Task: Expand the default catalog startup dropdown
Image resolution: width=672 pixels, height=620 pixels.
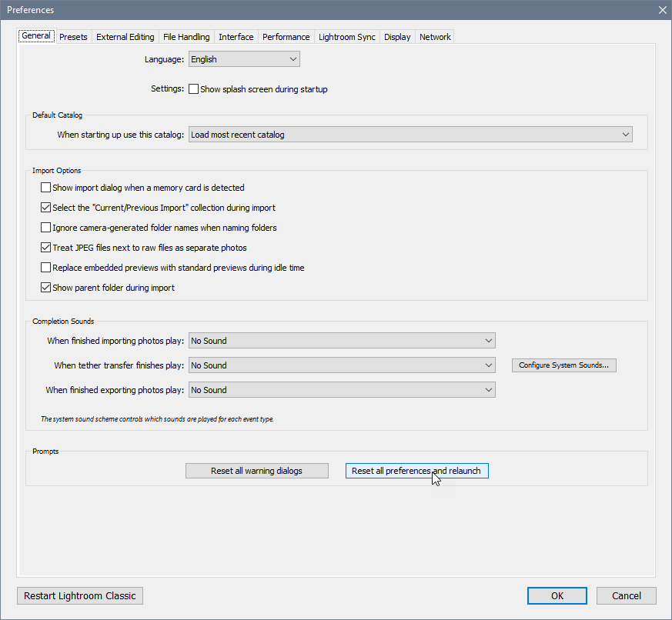Action: point(410,135)
